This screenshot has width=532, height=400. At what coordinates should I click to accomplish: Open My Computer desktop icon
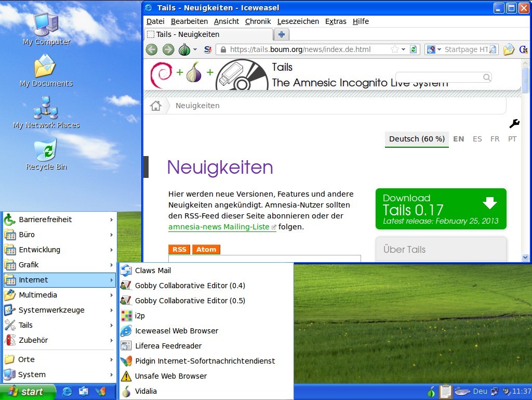pos(46,29)
